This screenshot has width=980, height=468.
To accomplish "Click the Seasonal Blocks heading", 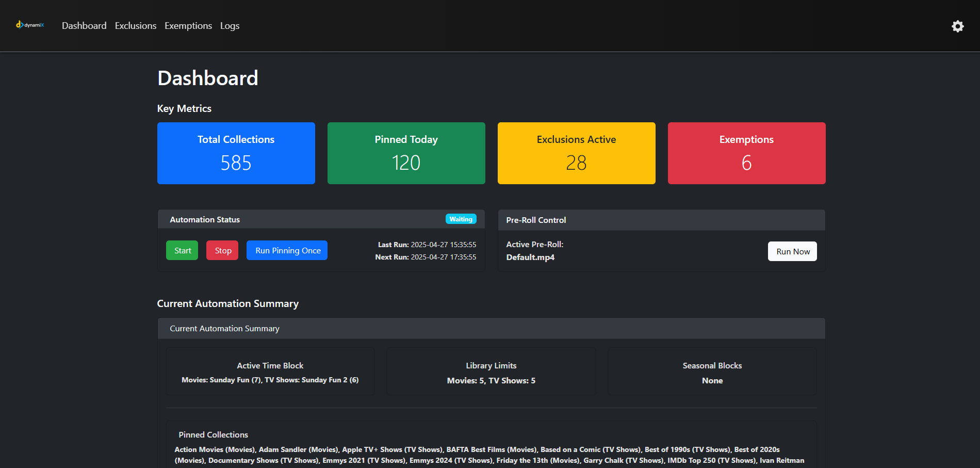I will pyautogui.click(x=712, y=365).
